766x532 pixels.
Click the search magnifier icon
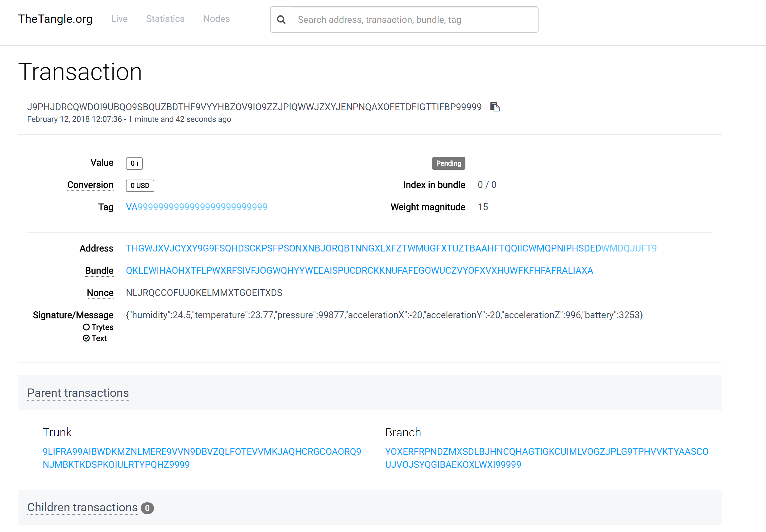pyautogui.click(x=281, y=20)
